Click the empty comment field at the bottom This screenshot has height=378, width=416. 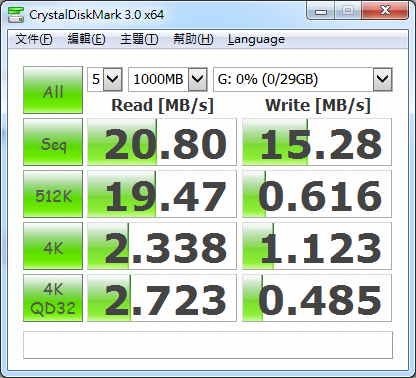pos(208,345)
